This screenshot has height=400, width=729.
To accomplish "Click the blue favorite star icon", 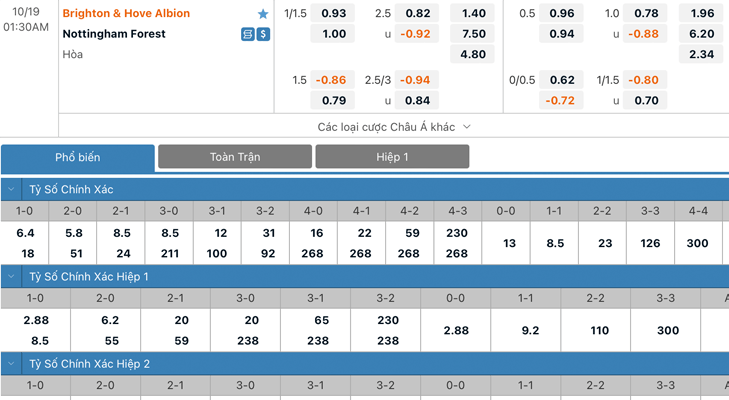I will [263, 14].
